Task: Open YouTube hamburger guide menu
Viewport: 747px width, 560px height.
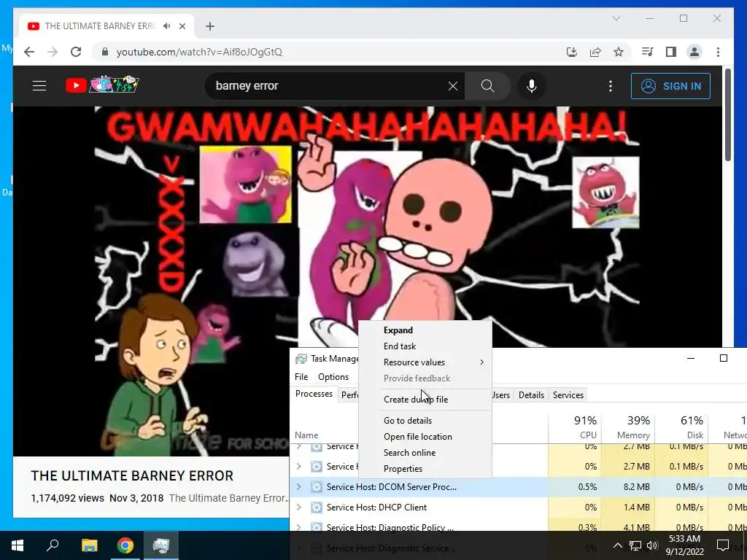Action: pos(39,86)
